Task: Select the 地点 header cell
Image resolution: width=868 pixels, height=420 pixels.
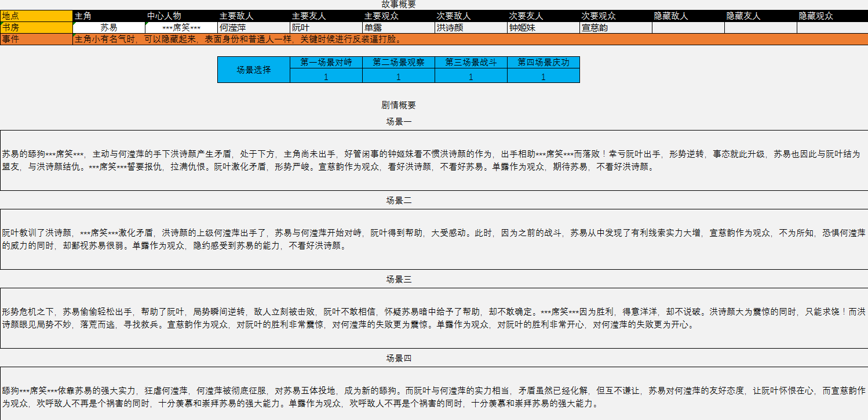Action: pyautogui.click(x=37, y=16)
